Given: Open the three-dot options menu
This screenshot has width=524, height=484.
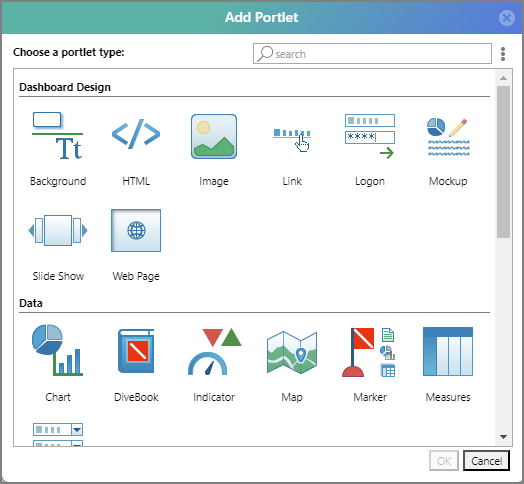Looking at the screenshot, I should [x=503, y=54].
